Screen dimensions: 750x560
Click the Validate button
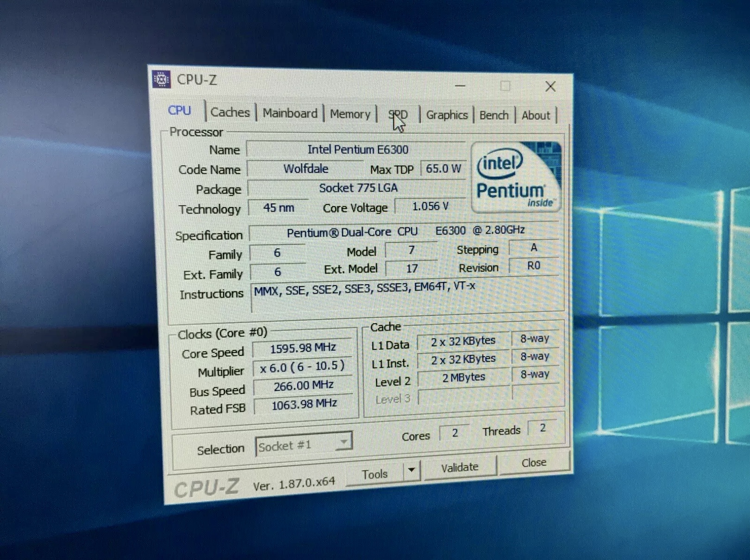[460, 467]
